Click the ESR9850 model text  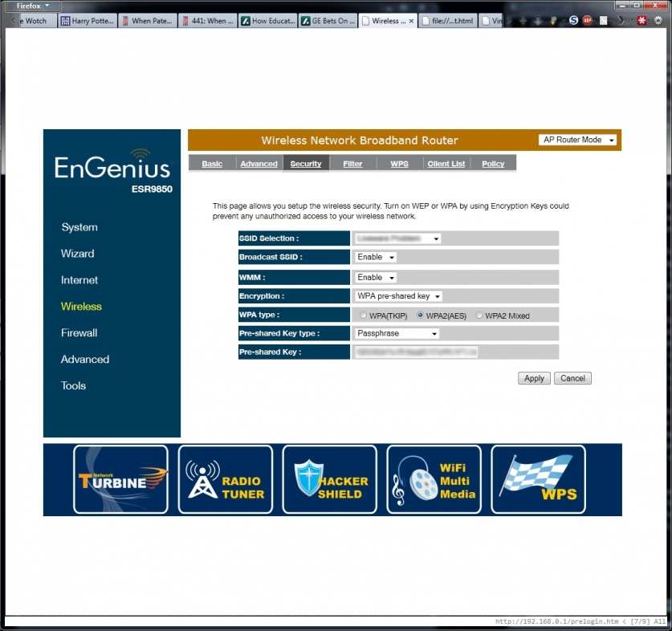152,189
